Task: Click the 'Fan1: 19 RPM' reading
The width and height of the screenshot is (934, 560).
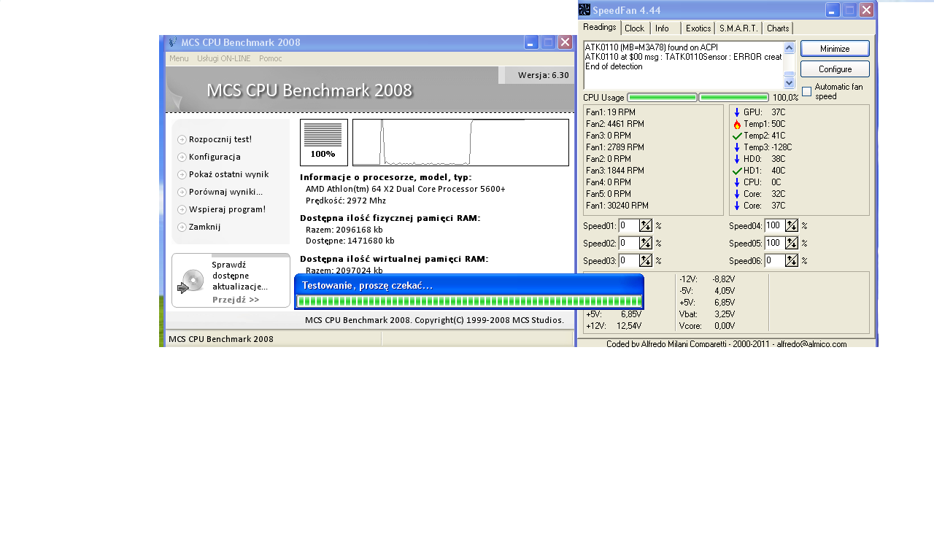Action: 611,112
